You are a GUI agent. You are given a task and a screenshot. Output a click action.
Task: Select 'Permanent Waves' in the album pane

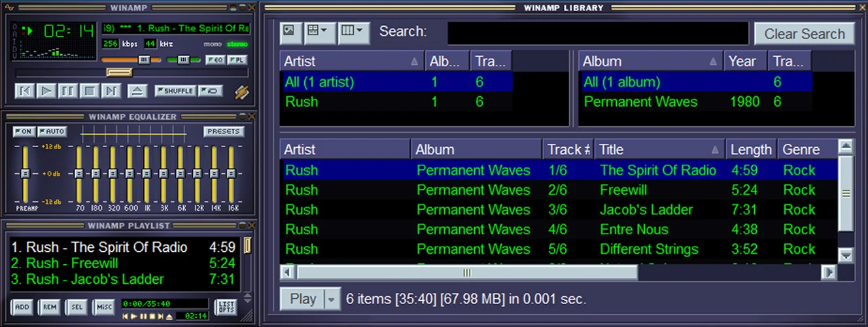point(696,102)
